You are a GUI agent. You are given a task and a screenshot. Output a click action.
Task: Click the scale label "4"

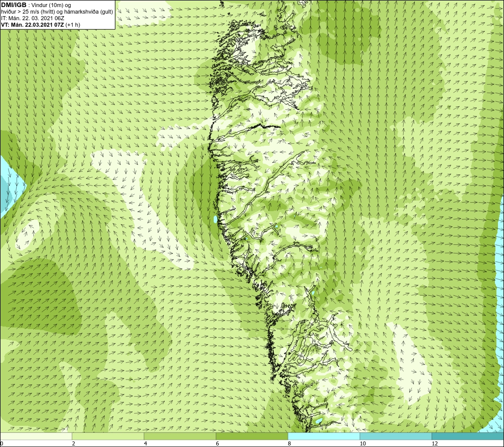pyautogui.click(x=146, y=444)
